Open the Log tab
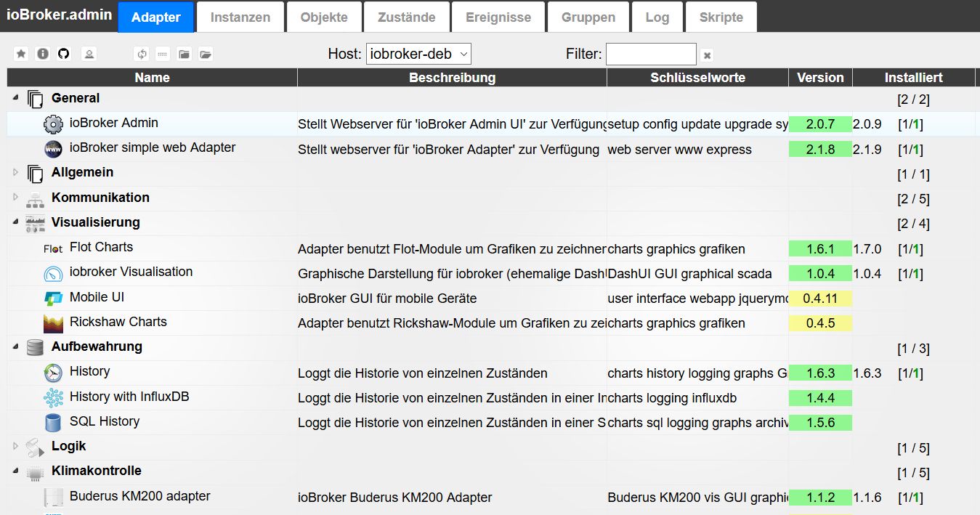Image resolution: width=980 pixels, height=515 pixels. click(x=657, y=17)
